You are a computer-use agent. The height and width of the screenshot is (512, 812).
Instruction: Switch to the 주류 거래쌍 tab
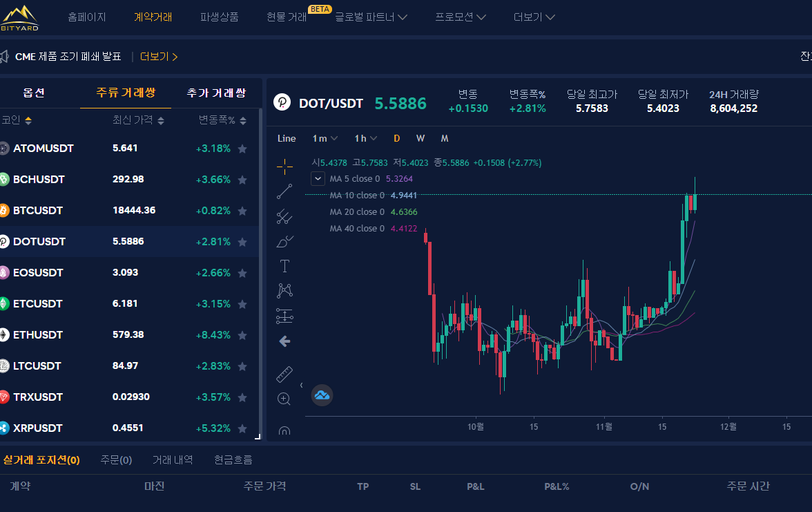[x=126, y=93]
